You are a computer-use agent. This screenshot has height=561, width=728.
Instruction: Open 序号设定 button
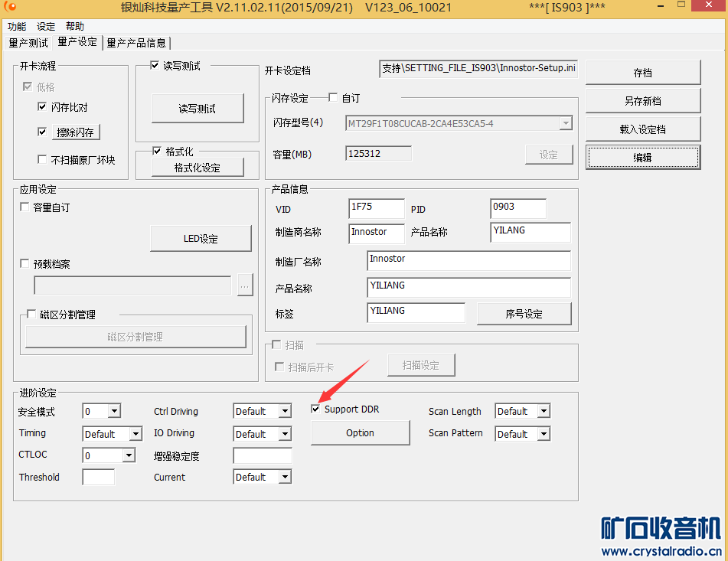[x=524, y=314]
